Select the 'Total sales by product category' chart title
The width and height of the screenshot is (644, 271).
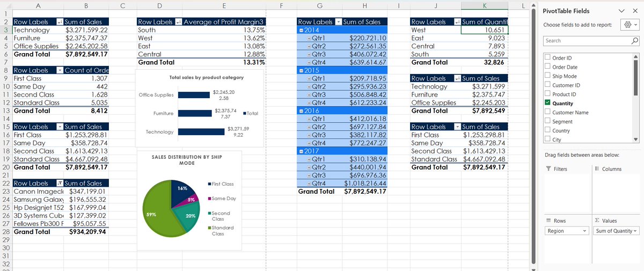click(x=207, y=78)
